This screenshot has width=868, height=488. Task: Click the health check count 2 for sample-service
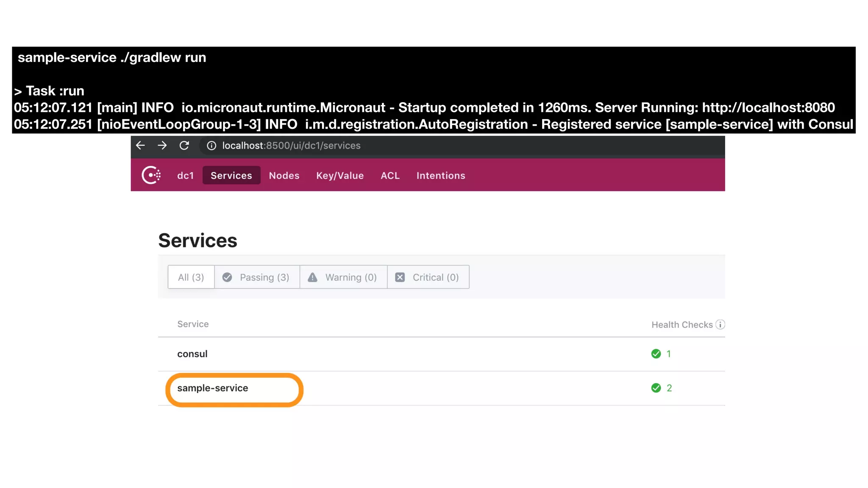(x=669, y=388)
